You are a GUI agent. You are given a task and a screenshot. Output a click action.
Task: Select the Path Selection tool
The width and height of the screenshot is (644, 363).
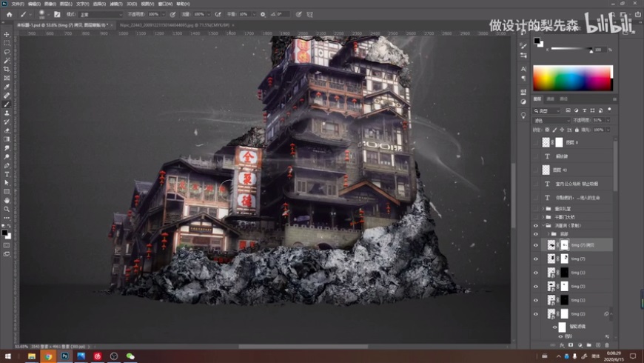tap(7, 183)
